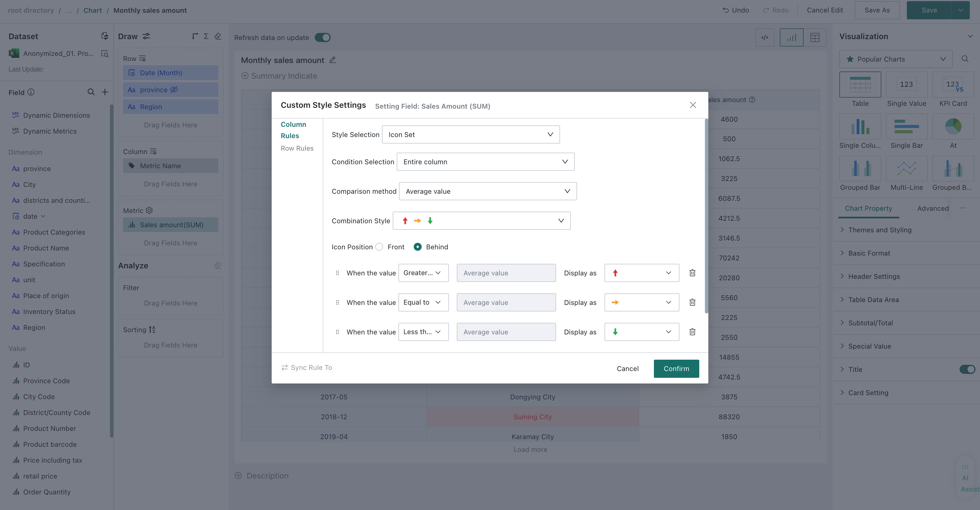This screenshot has width=980, height=510.
Task: Expand the Subtotal/Total section
Action: click(870, 323)
